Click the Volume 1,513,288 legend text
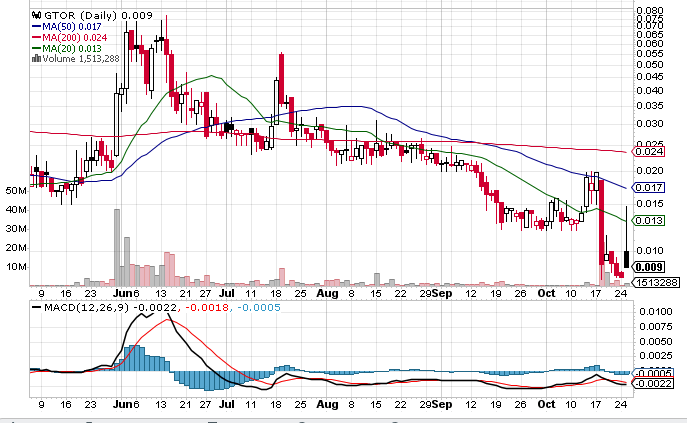 pyautogui.click(x=81, y=58)
